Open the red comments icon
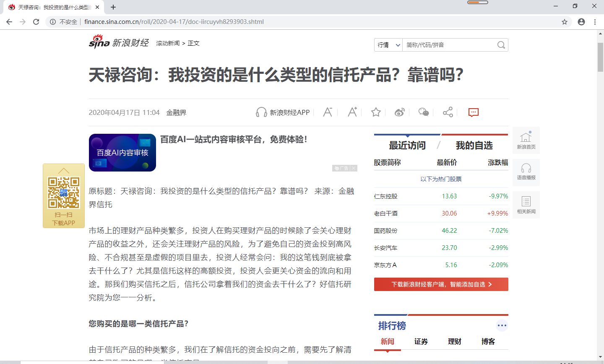Image resolution: width=604 pixels, height=364 pixels. pyautogui.click(x=473, y=112)
